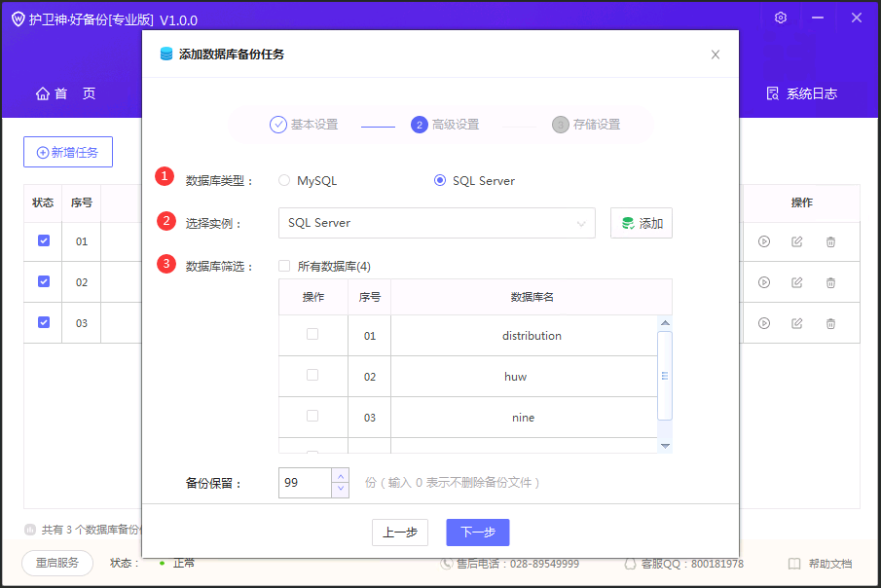Screen dimensions: 881x588
Task: Select the 高级设置 step
Action: tap(445, 125)
